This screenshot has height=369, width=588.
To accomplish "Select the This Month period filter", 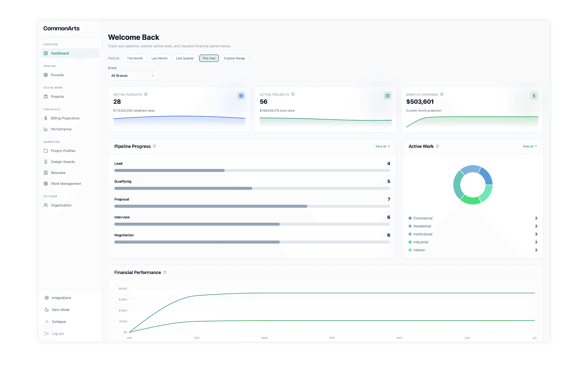I will (135, 58).
